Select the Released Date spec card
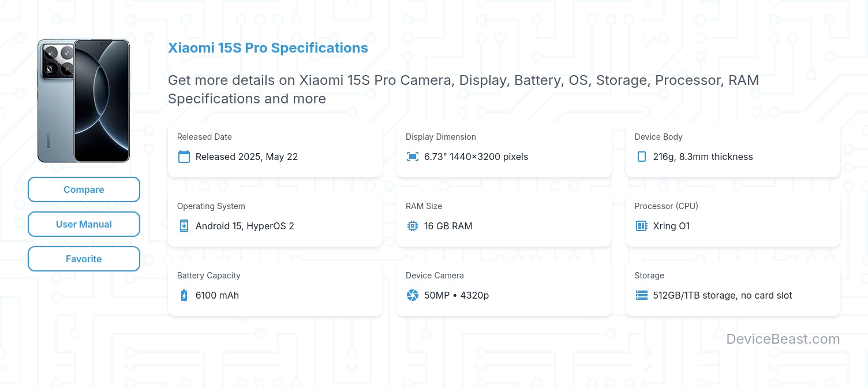The height and width of the screenshot is (387, 868). pos(275,148)
